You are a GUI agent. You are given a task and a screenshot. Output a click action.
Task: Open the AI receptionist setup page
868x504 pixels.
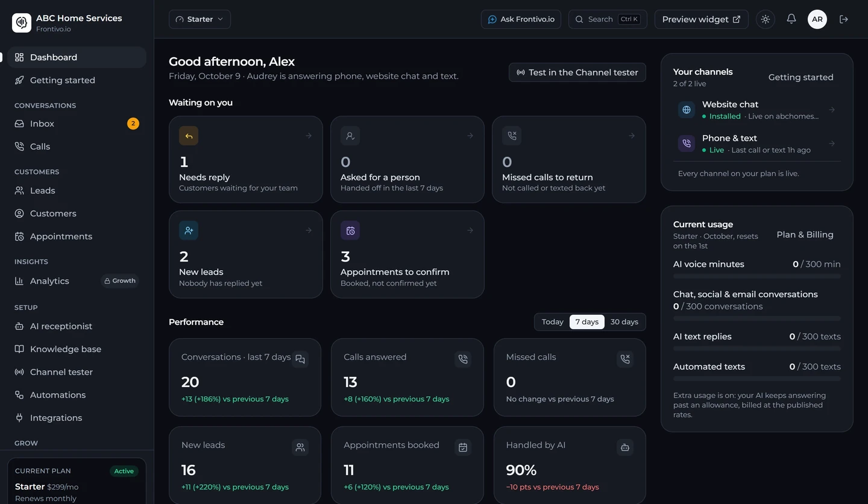coord(77,326)
